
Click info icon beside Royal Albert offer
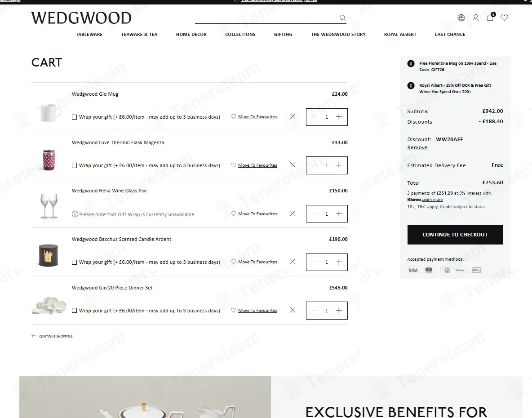click(x=411, y=85)
